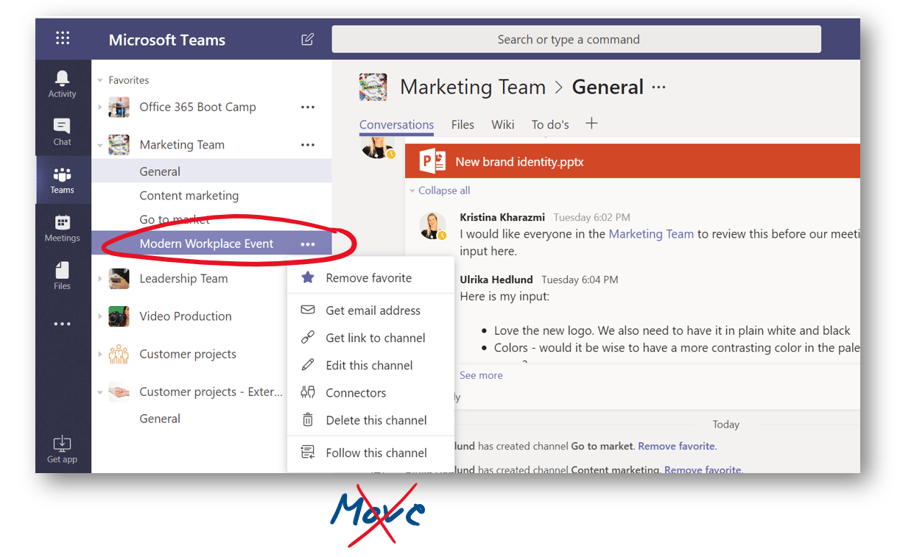The width and height of the screenshot is (900, 557).
Task: Click Kristina Kharazmi's profile picture
Action: coord(432,225)
